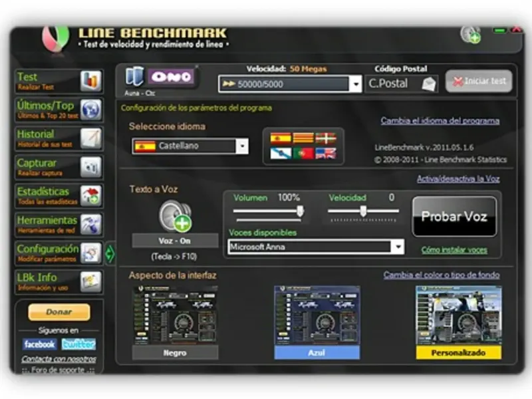Open the facebook link button
532x399 pixels.
(x=39, y=344)
